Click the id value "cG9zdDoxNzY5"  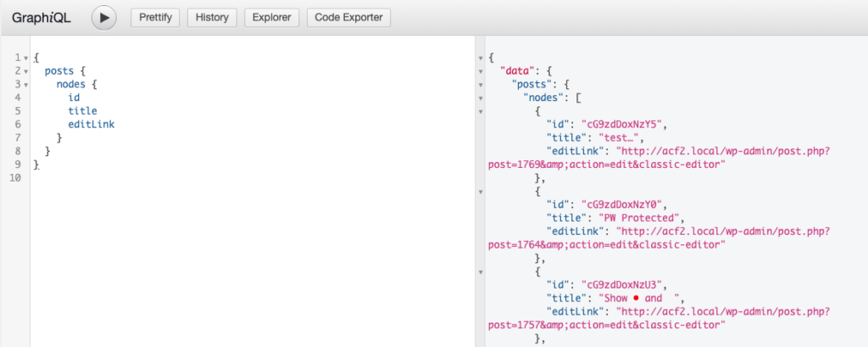[620, 125]
